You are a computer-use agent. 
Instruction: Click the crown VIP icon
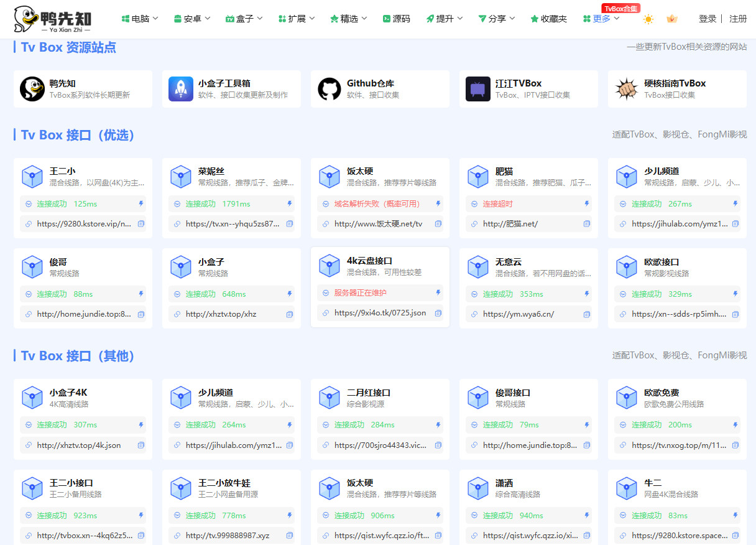point(671,19)
